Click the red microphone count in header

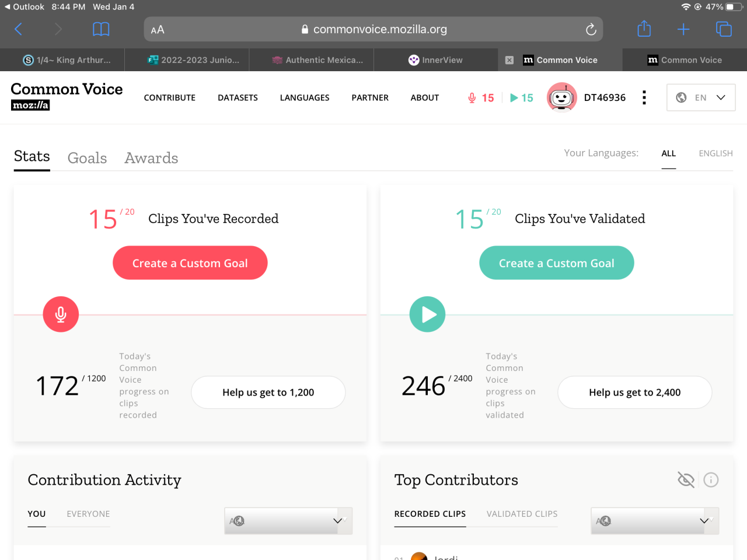click(x=481, y=97)
